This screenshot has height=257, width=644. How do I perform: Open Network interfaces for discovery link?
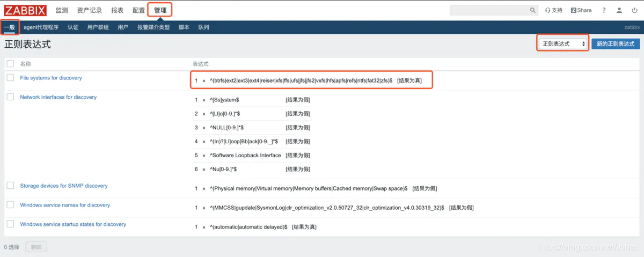[x=58, y=97]
